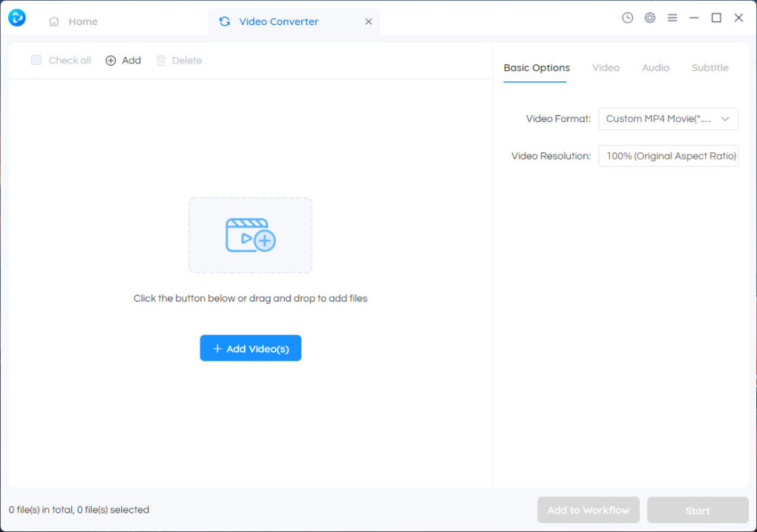Click the Video Converter refresh icon

click(x=225, y=21)
